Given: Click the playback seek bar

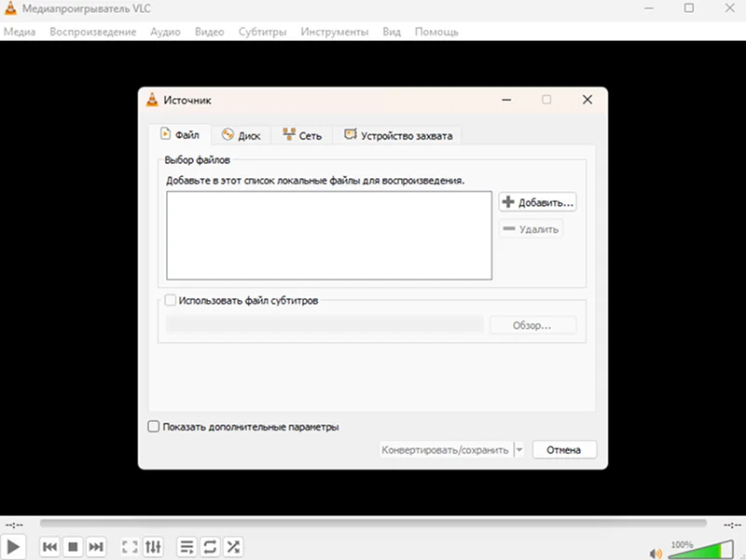Looking at the screenshot, I should [x=373, y=524].
